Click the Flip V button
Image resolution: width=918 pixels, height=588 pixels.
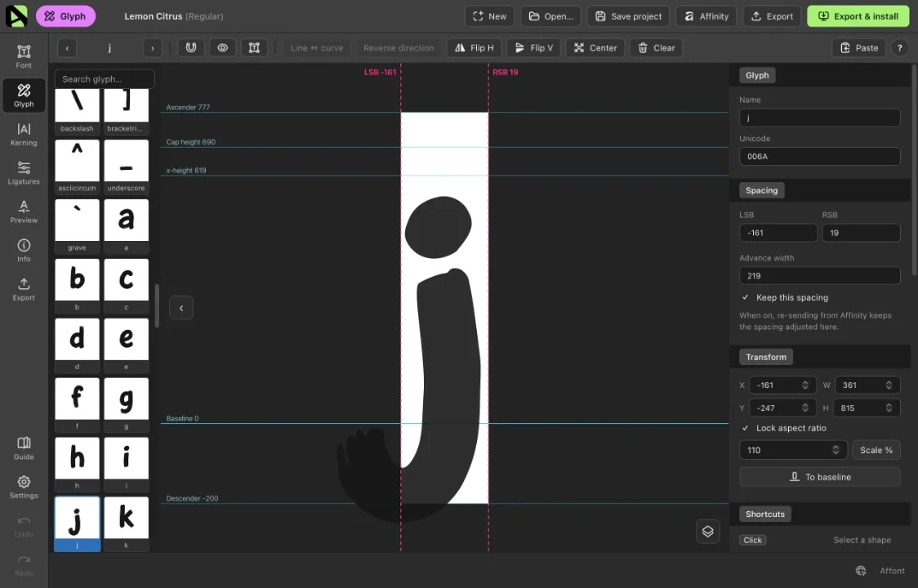pyautogui.click(x=533, y=48)
